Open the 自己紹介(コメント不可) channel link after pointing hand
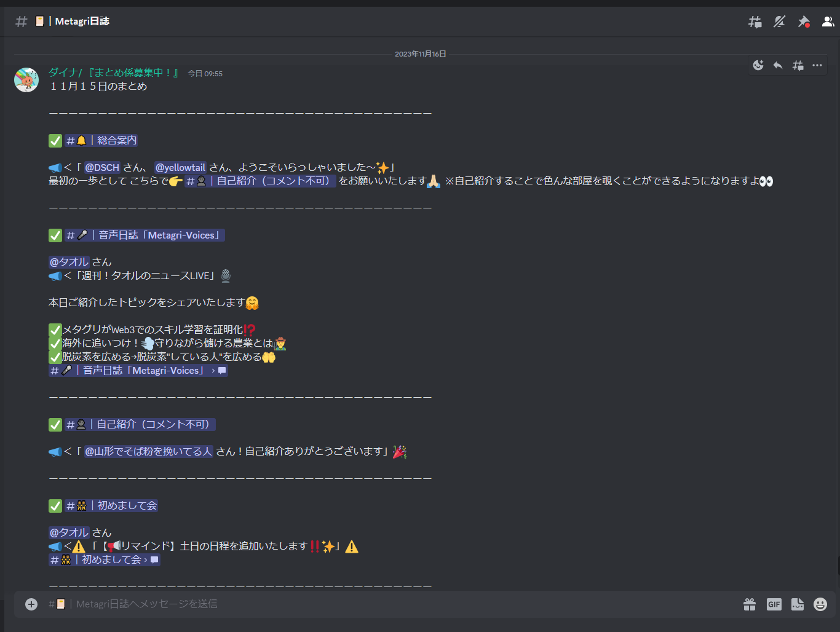The width and height of the screenshot is (840, 632). (x=260, y=181)
